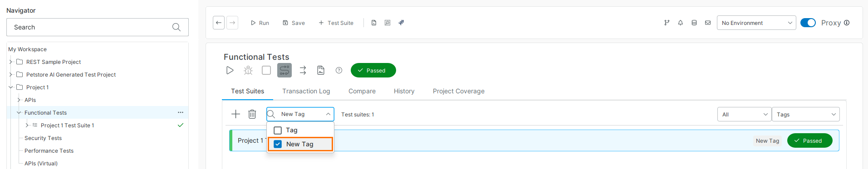Click the Passed badge on suite row
This screenshot has height=169, width=868.
[x=810, y=140]
